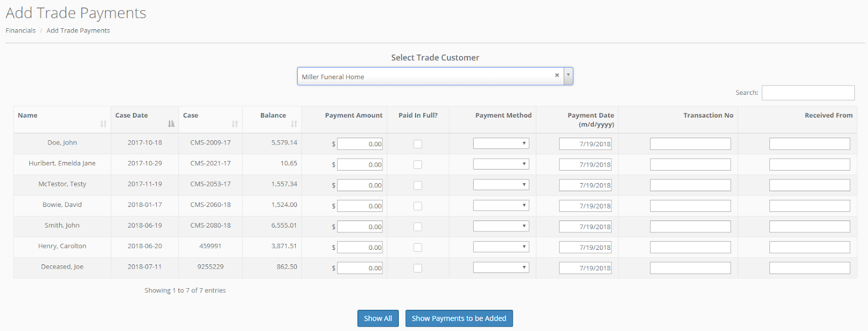868x331 pixels.
Task: Check Paid In Full for Doe, John
Action: click(x=418, y=144)
